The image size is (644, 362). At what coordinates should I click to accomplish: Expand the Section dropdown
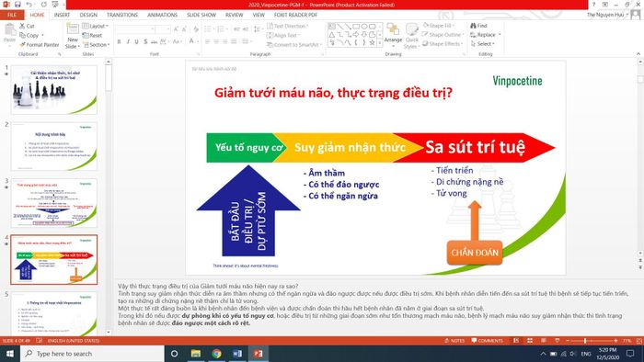(97, 45)
